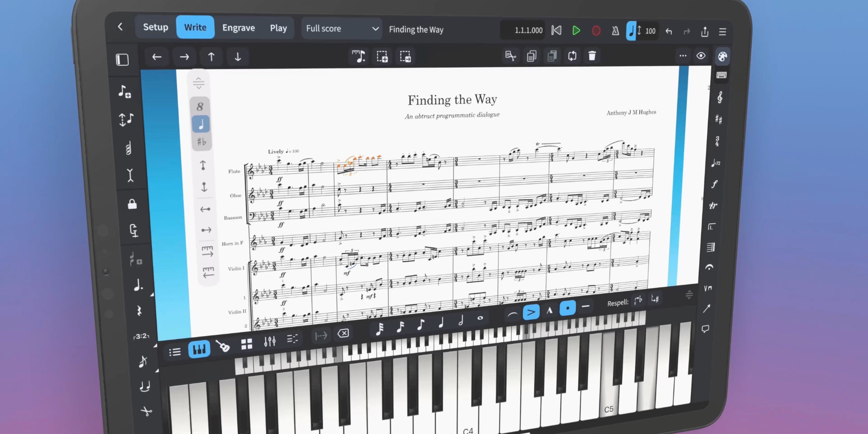Open the dynamics panel forte icon
The image size is (868, 434).
(x=714, y=184)
